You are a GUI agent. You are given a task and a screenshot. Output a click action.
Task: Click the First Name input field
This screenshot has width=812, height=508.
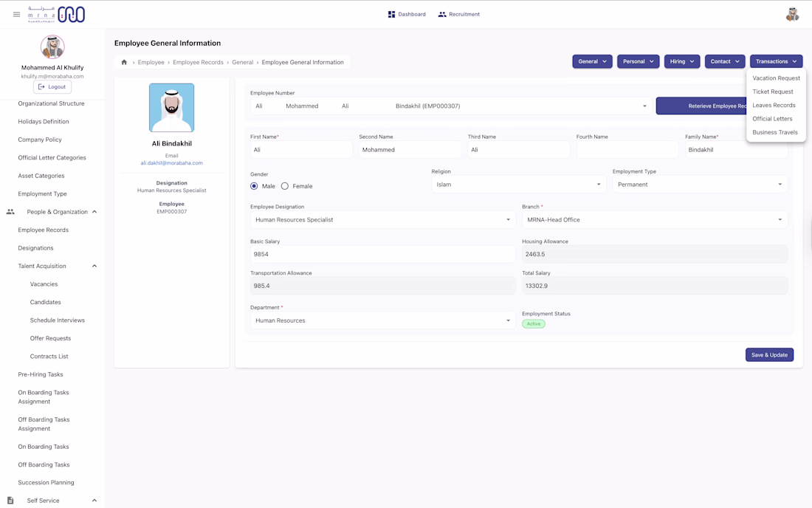[x=301, y=150]
